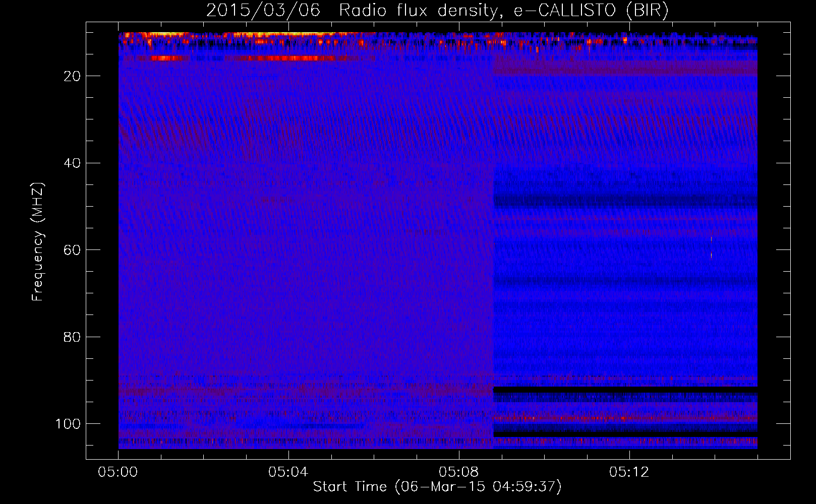Click the '100' frequency tick label
The image size is (816, 504).
pyautogui.click(x=68, y=424)
